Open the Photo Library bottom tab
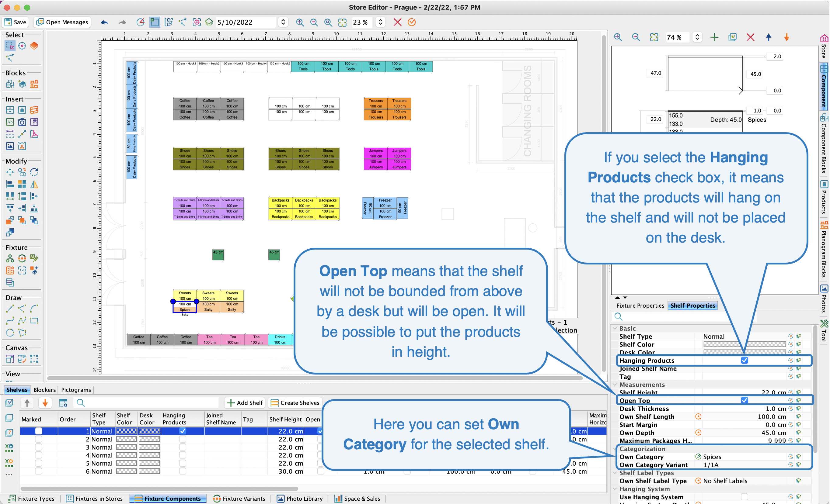 299,499
